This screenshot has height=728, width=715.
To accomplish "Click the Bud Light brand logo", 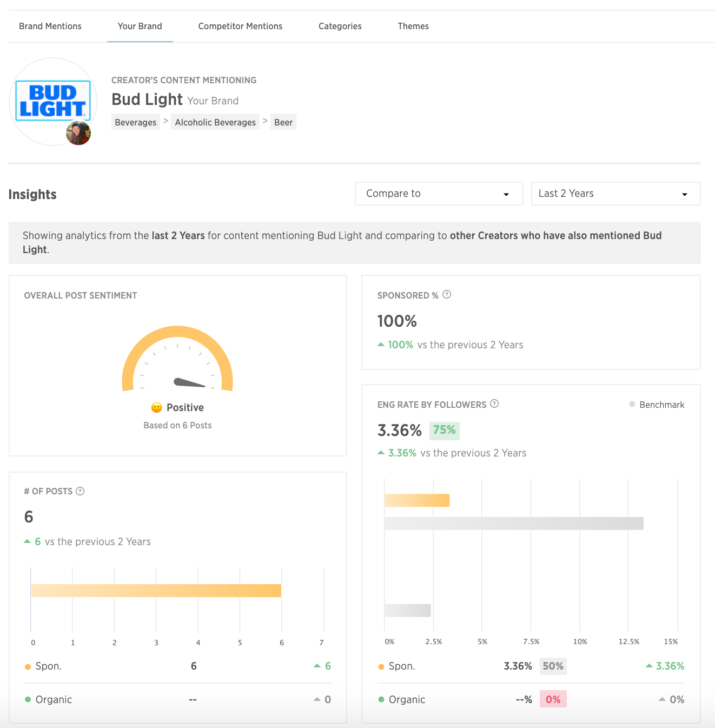I will click(53, 101).
